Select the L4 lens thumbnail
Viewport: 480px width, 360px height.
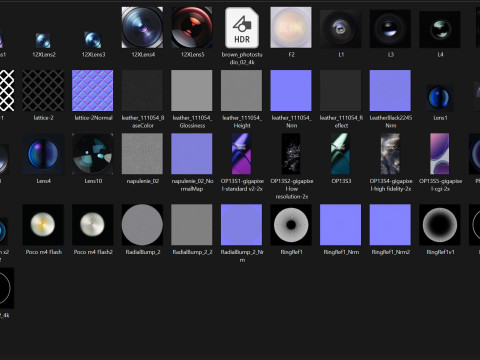point(440,29)
